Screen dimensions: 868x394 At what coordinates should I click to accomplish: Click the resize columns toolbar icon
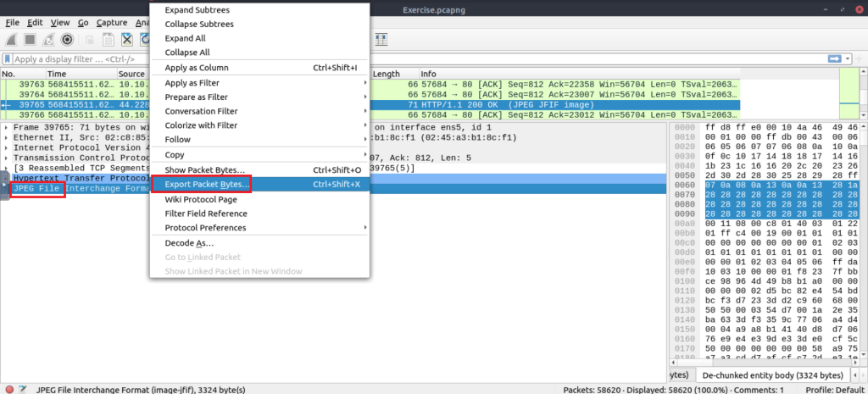pyautogui.click(x=381, y=40)
